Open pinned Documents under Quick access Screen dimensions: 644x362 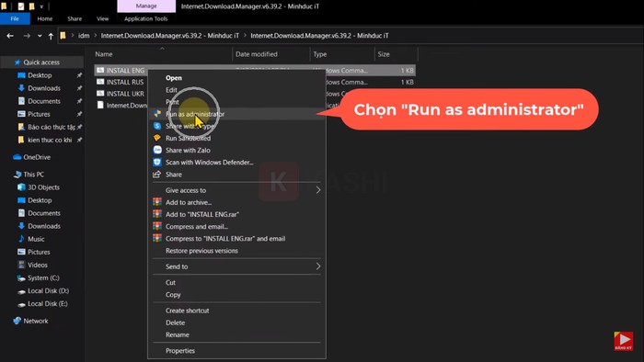tap(44, 101)
